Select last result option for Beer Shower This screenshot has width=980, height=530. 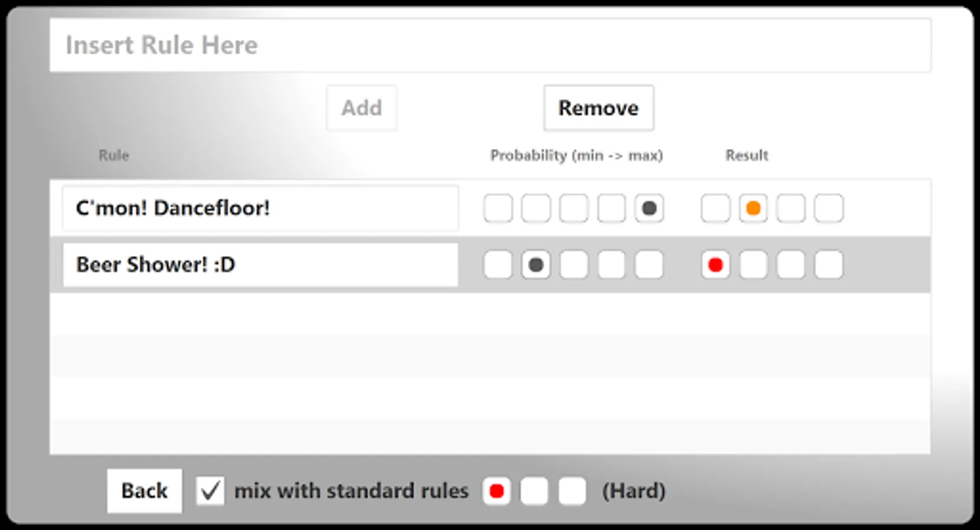[829, 265]
